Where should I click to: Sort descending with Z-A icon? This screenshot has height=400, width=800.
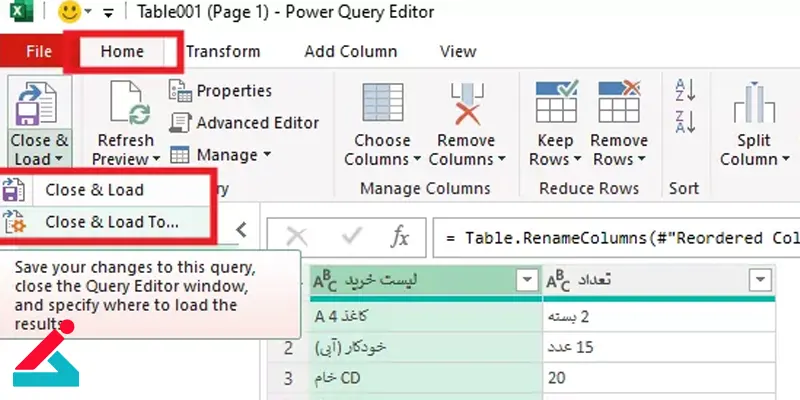[685, 122]
